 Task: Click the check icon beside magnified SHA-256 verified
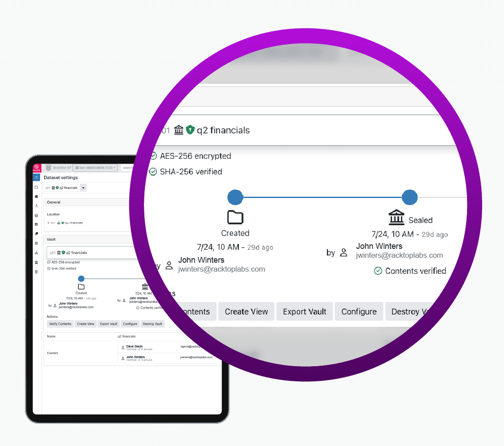click(x=153, y=172)
